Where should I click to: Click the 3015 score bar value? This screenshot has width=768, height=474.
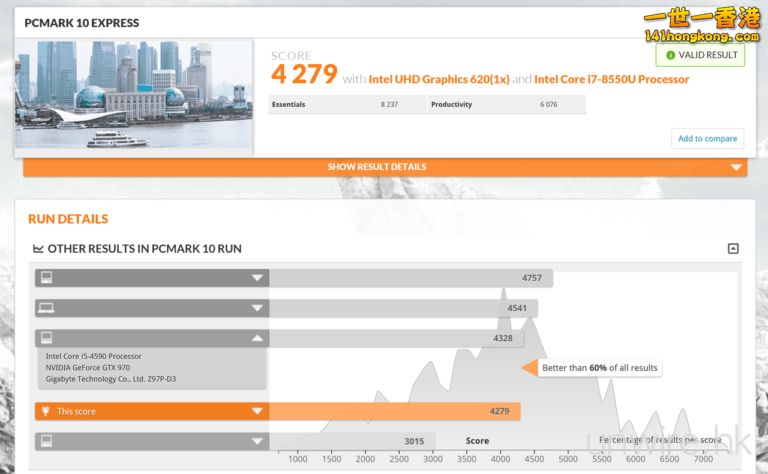414,441
